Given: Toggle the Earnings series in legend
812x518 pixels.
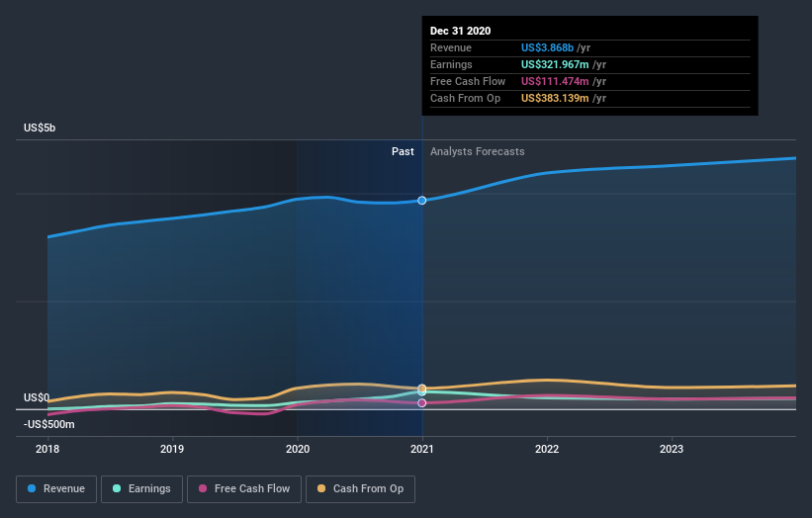Looking at the screenshot, I should [x=141, y=489].
